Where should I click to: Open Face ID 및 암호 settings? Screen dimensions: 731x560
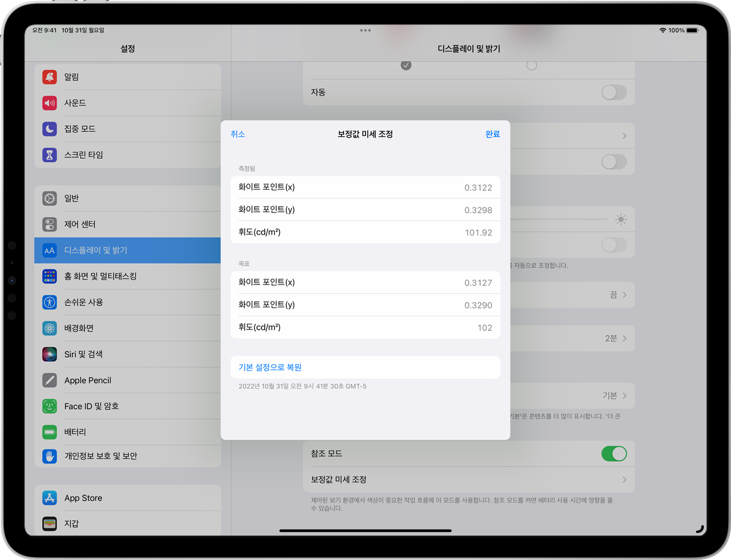click(x=92, y=406)
